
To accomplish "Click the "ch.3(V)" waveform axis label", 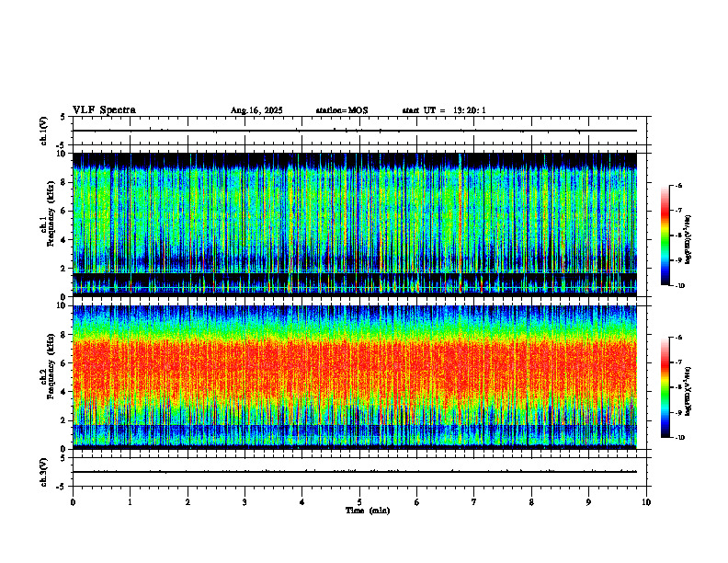I will point(43,472).
